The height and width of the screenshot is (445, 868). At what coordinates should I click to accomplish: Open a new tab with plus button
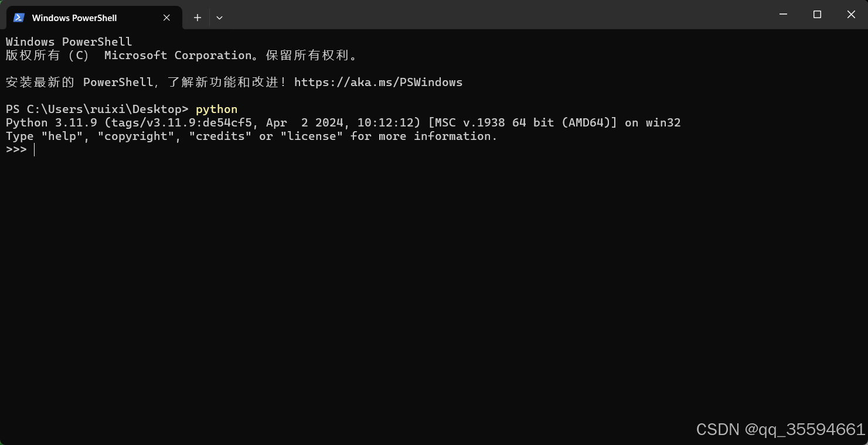click(198, 18)
